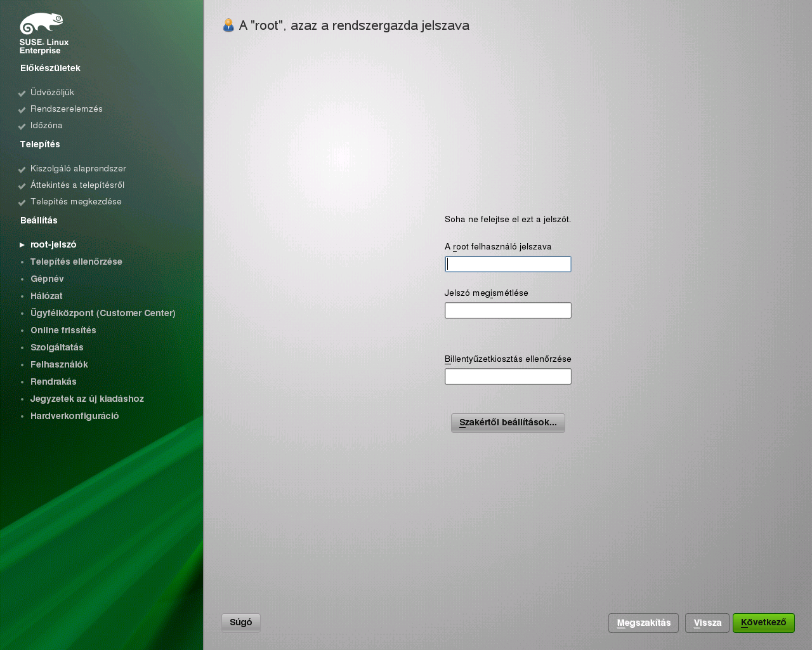Click the Rendszerelemzés completed step
This screenshot has width=812, height=650.
67,109
